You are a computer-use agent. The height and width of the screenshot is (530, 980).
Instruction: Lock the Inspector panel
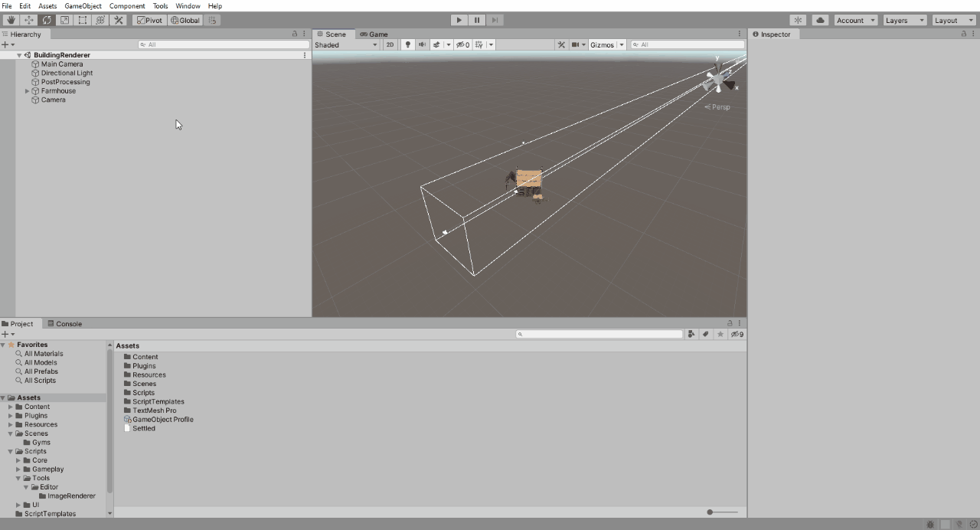point(964,34)
